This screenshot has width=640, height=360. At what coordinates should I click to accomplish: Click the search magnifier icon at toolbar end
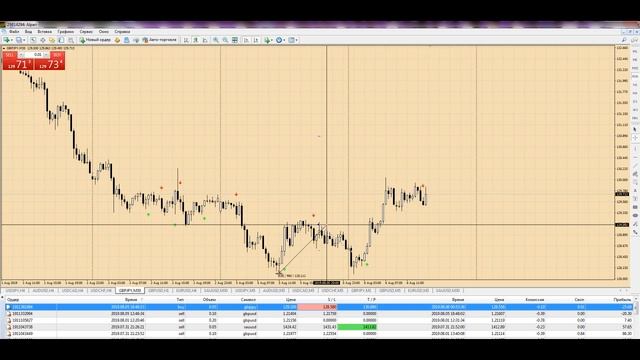tap(624, 40)
